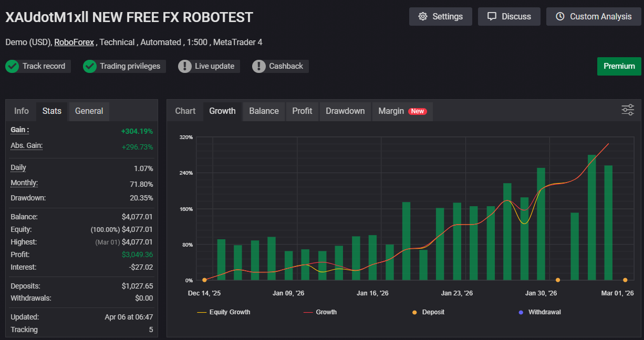Click the Track record green checkmark icon

coord(12,67)
